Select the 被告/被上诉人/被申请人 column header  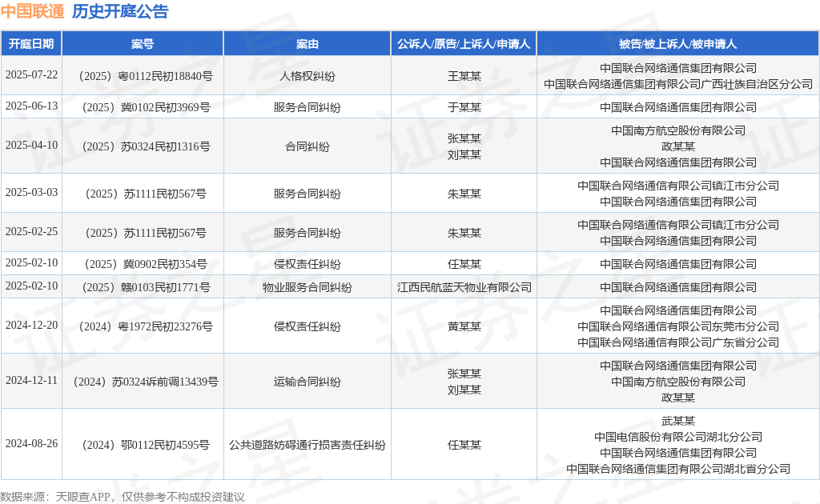click(x=677, y=44)
